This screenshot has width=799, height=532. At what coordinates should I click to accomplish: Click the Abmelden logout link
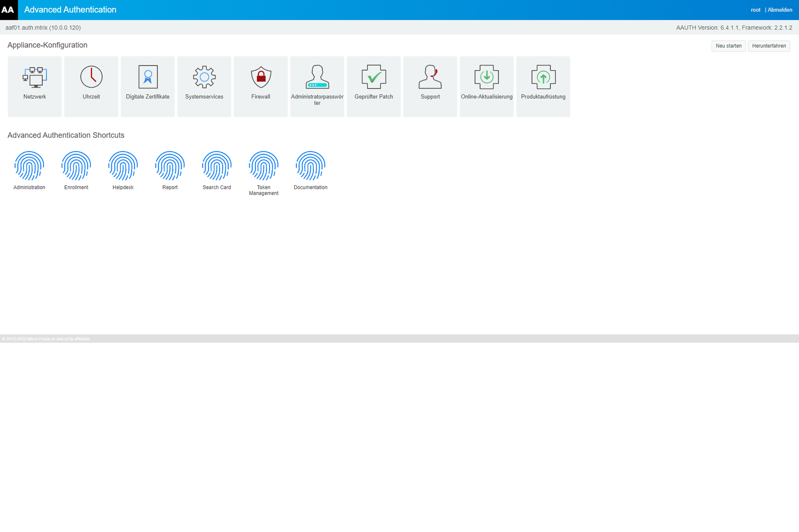point(780,10)
